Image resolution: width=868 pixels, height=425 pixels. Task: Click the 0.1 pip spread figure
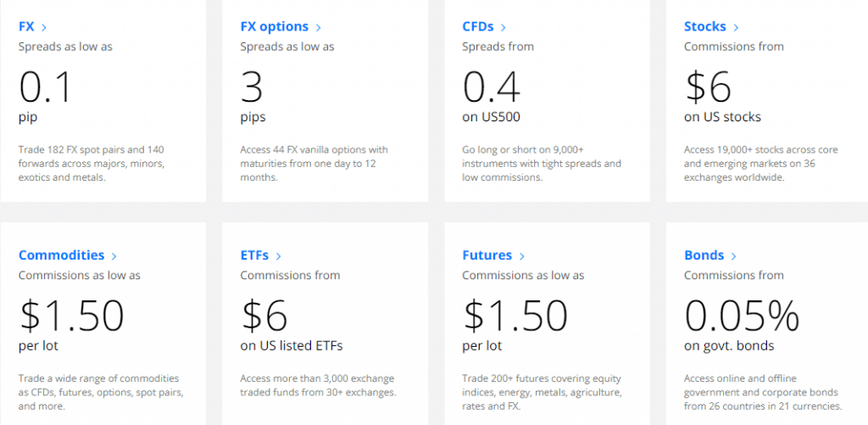(46, 87)
